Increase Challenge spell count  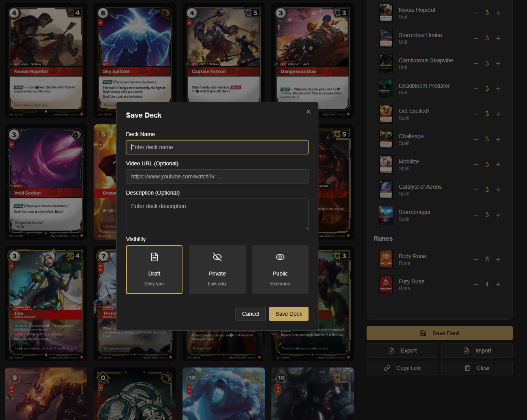[498, 139]
